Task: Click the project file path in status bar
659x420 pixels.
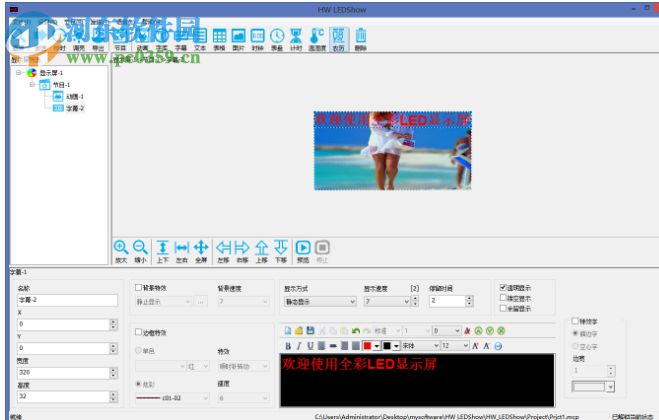Action: pos(446,417)
